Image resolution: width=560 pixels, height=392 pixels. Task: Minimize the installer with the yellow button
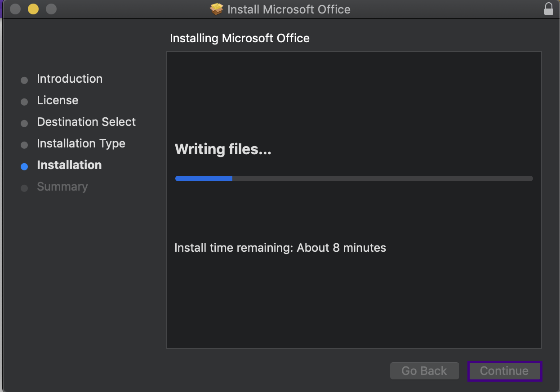33,9
